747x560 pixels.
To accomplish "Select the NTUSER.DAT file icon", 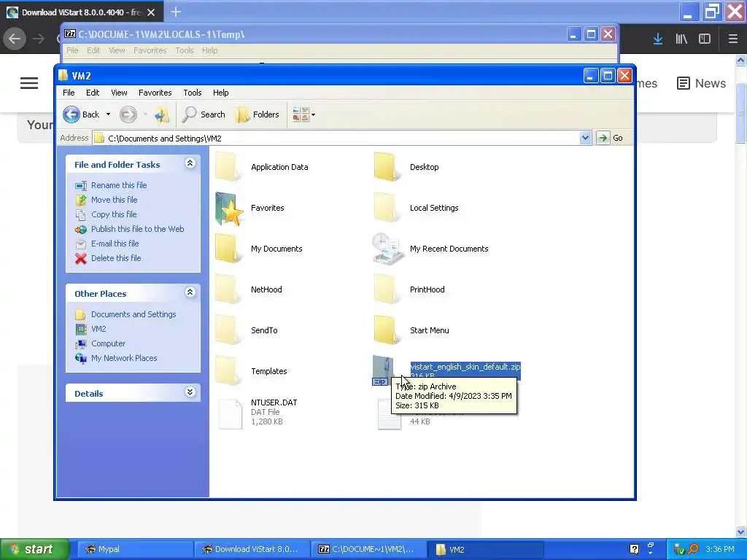I will pos(230,414).
